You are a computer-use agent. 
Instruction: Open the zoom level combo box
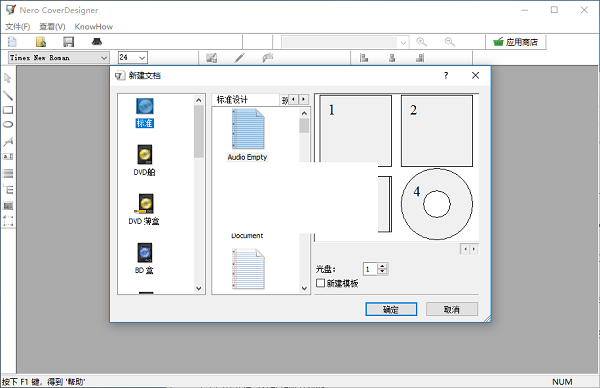coord(345,42)
